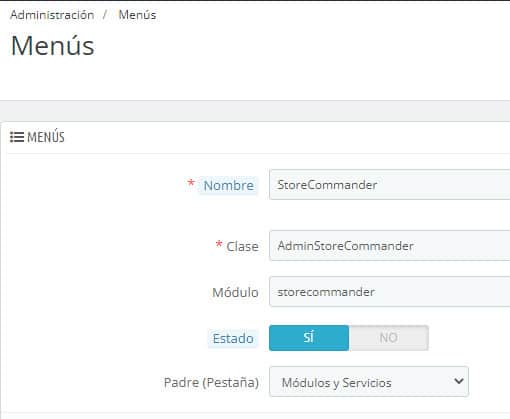510x419 pixels.
Task: Open the Menús breadcrumb link
Action: (x=137, y=15)
